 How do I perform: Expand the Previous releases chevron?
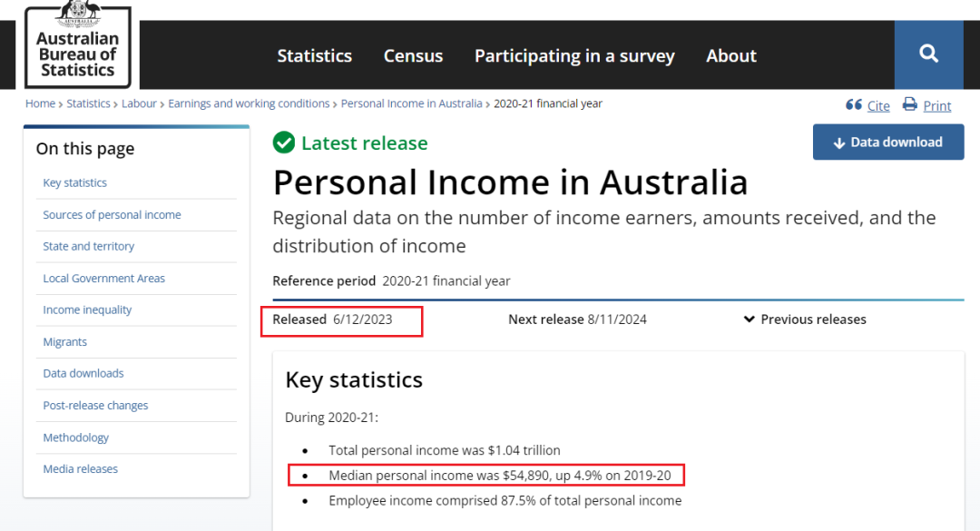[x=750, y=320]
